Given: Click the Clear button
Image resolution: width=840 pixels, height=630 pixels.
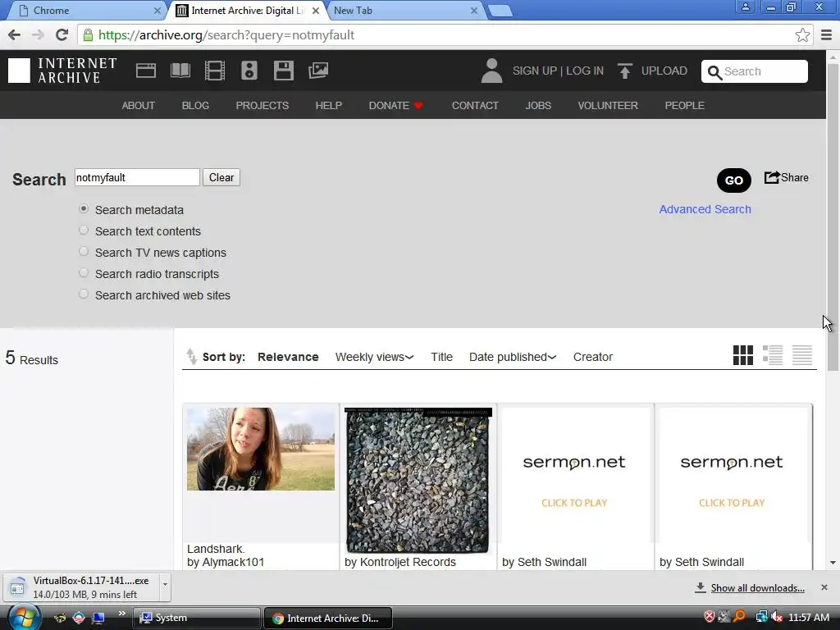Looking at the screenshot, I should click(221, 177).
